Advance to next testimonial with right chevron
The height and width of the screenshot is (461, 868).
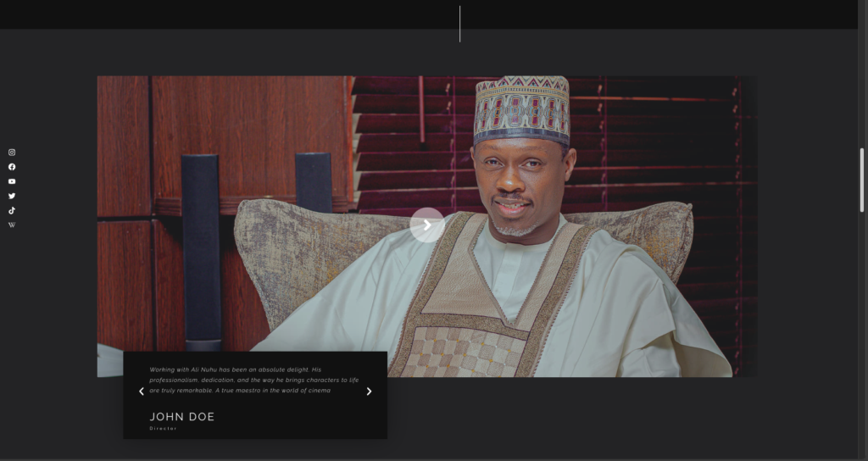pos(369,392)
